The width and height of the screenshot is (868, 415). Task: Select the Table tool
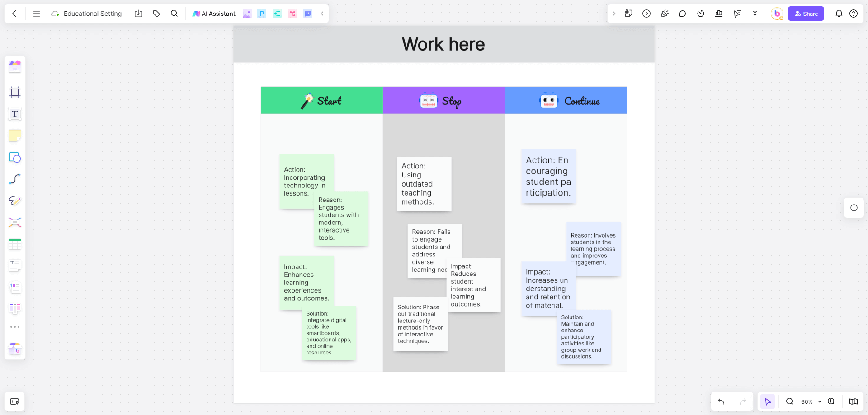pos(15,244)
